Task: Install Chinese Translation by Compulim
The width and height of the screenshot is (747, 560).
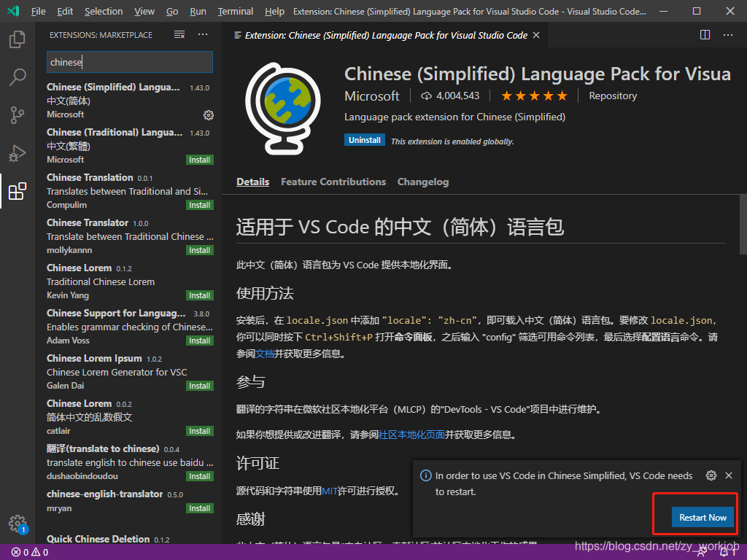Action: [x=200, y=205]
